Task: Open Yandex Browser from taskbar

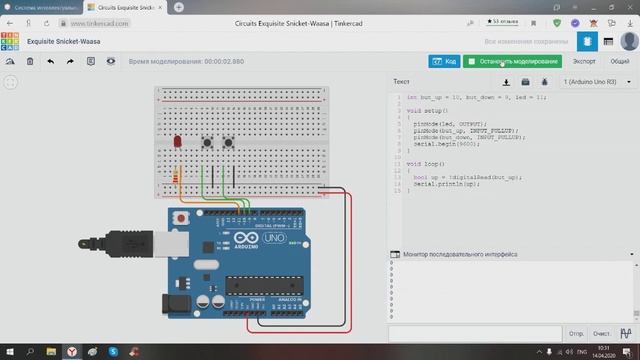Action: [x=72, y=351]
